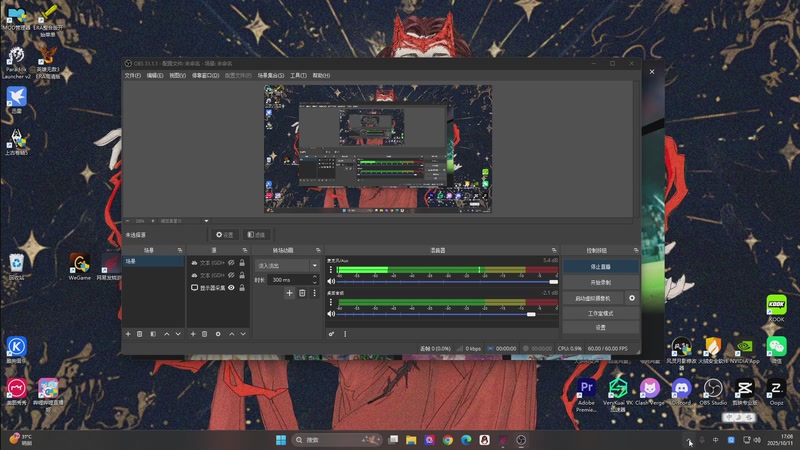
Task: Mute the 麦克风/Aux speaker icon
Action: [x=331, y=281]
